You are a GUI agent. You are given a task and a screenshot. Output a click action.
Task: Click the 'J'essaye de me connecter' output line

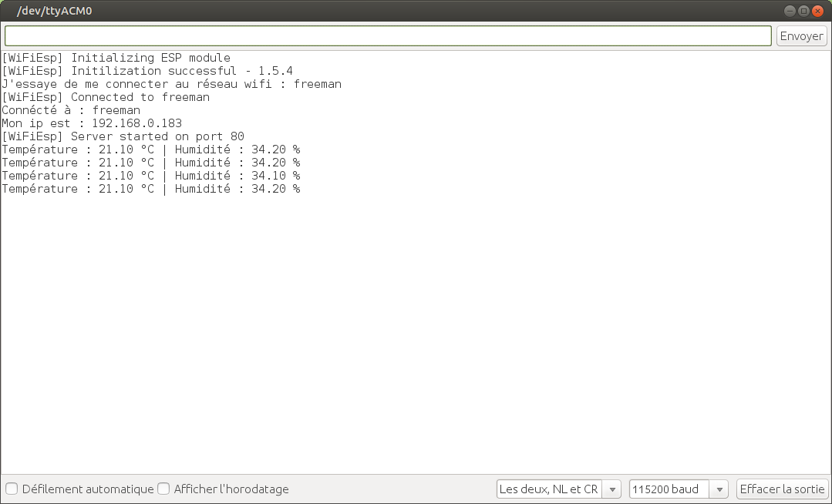coord(171,84)
